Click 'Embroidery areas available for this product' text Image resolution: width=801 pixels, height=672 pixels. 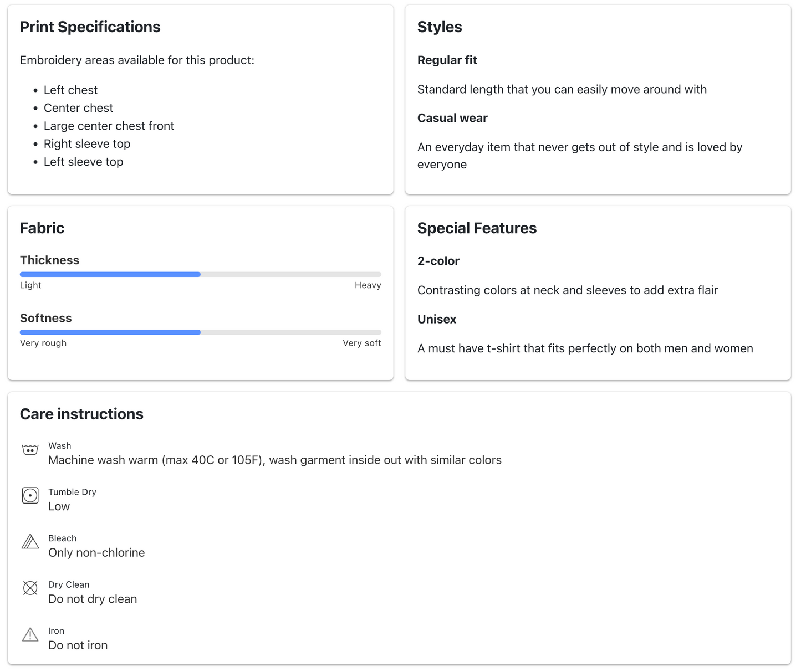pos(137,60)
